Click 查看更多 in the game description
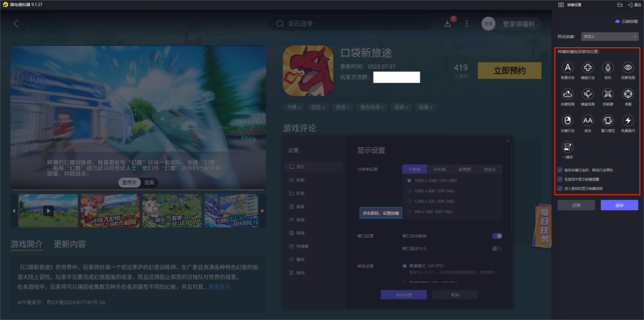 coord(219,287)
